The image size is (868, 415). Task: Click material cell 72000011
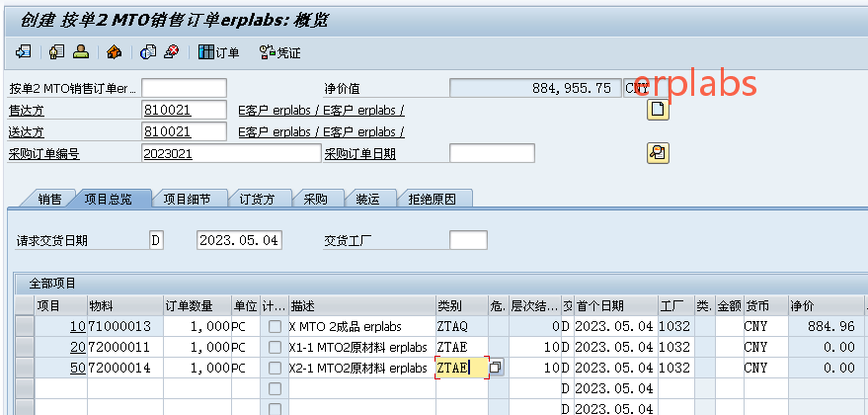(125, 348)
